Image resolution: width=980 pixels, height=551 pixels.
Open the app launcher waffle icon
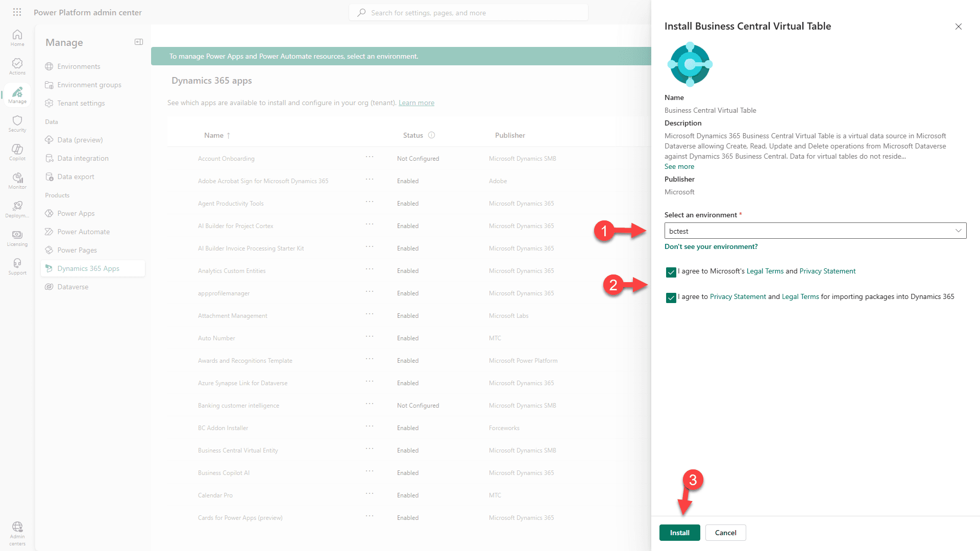tap(17, 12)
